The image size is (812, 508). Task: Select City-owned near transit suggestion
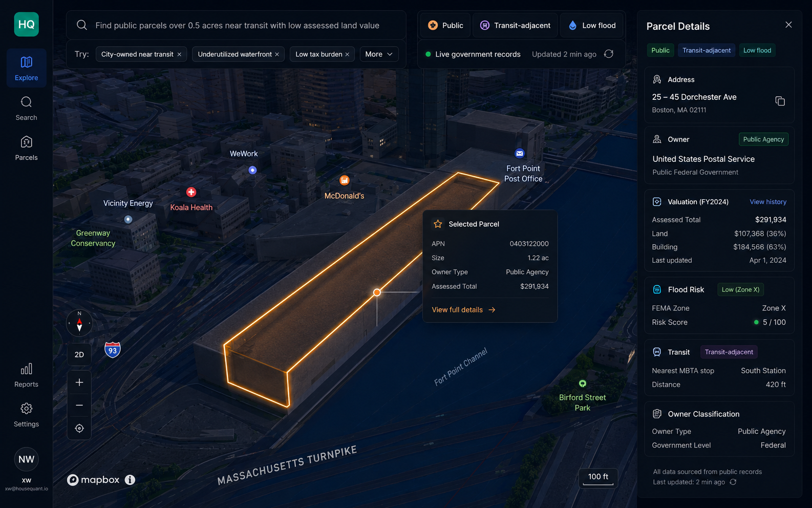(x=137, y=54)
